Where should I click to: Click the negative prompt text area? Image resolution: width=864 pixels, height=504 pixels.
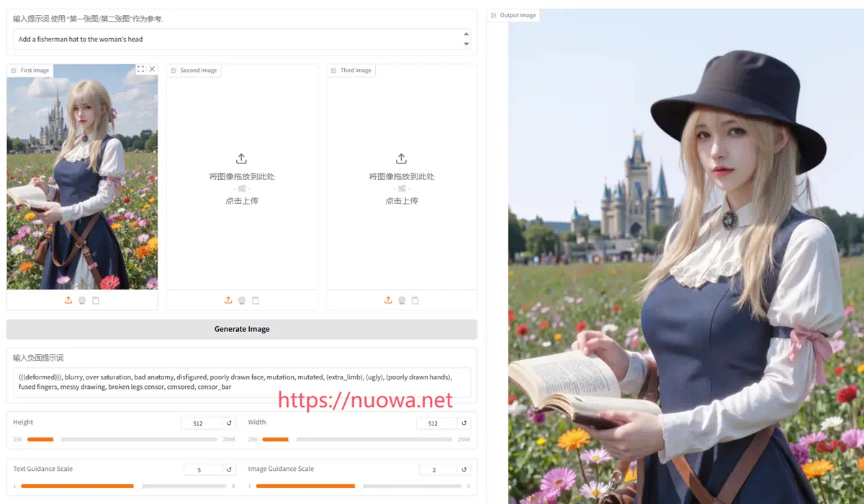tap(242, 382)
